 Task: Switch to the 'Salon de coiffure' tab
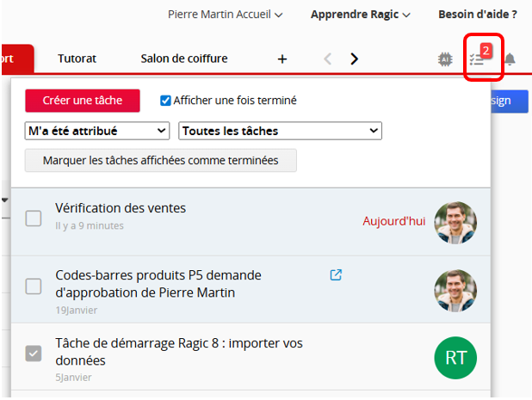[184, 58]
